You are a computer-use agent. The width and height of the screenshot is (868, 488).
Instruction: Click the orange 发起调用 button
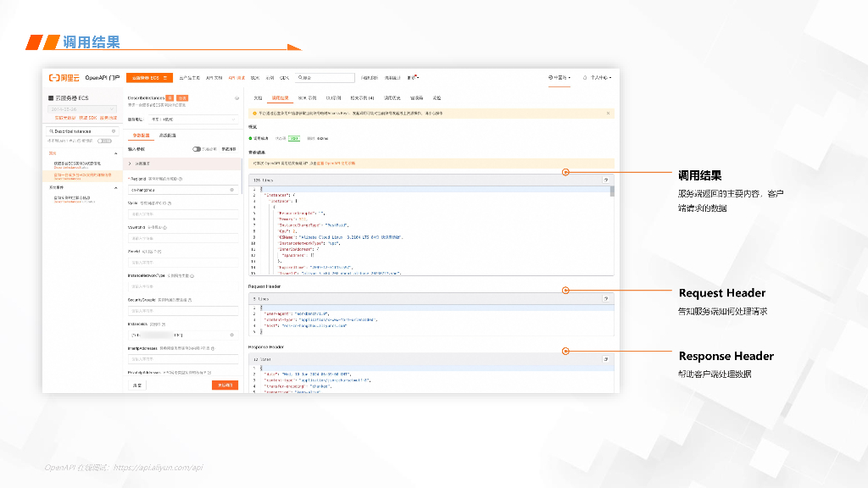[x=225, y=385]
